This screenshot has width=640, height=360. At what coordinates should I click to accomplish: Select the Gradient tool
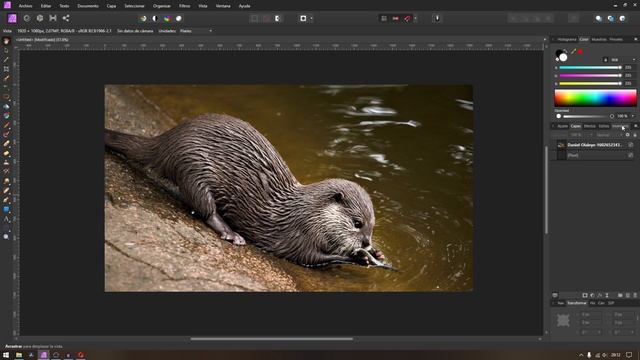(x=6, y=116)
